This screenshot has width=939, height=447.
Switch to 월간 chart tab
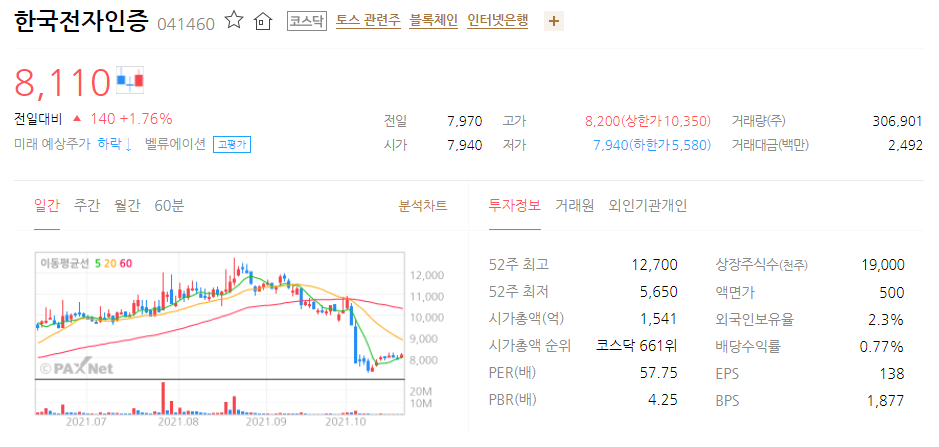[127, 206]
